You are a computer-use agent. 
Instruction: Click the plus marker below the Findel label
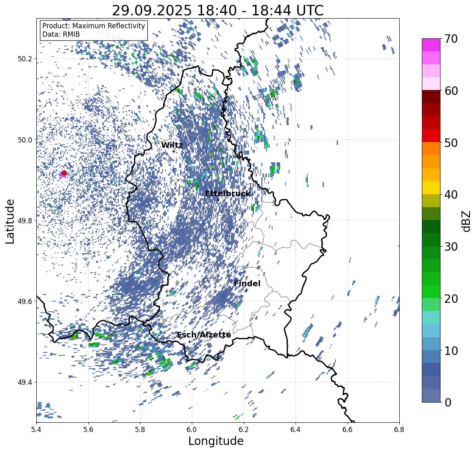pyautogui.click(x=247, y=290)
